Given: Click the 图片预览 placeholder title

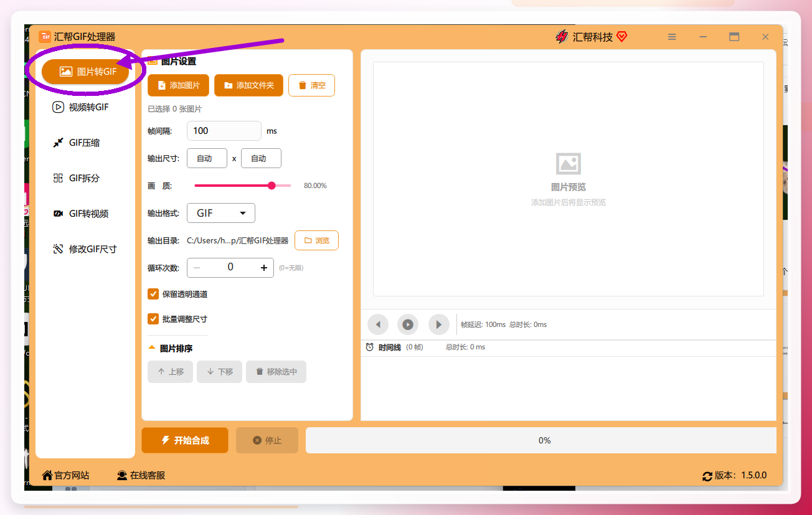Looking at the screenshot, I should [569, 187].
